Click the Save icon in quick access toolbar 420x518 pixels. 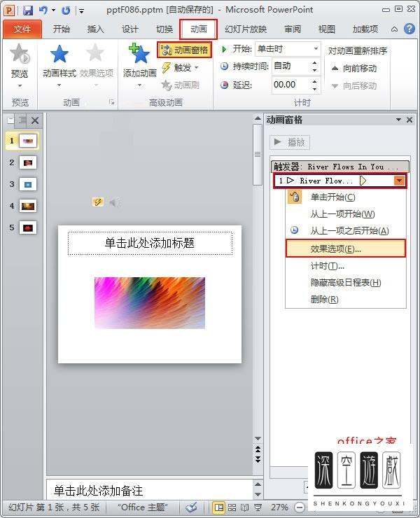28,10
